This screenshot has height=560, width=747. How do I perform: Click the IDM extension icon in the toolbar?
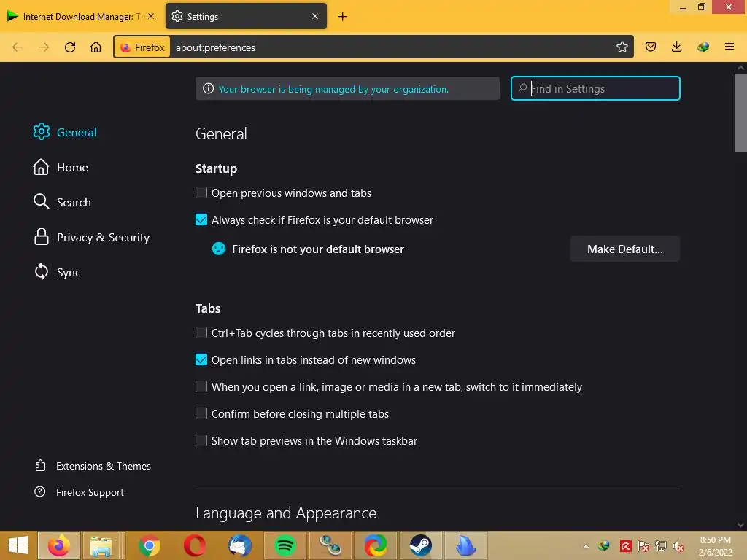coord(703,47)
